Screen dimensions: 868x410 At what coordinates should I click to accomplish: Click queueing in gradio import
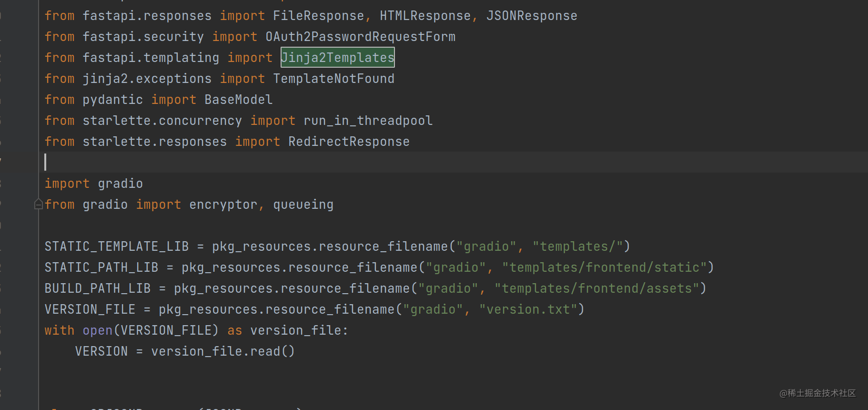click(x=303, y=205)
